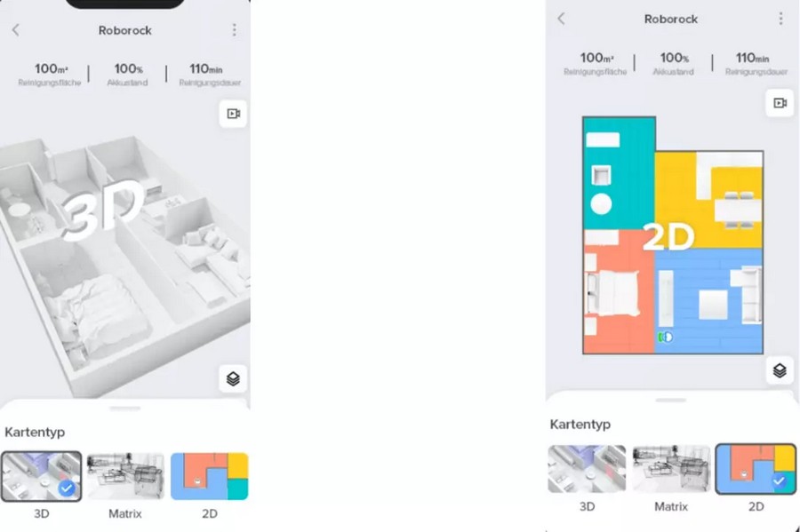Screen dimensions: 800x532
Task: Tap the back arrow on left Roborock screen
Action: tap(16, 30)
